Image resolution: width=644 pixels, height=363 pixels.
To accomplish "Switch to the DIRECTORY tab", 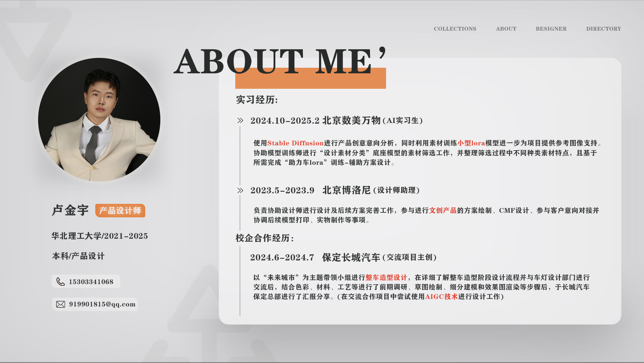I will [604, 29].
